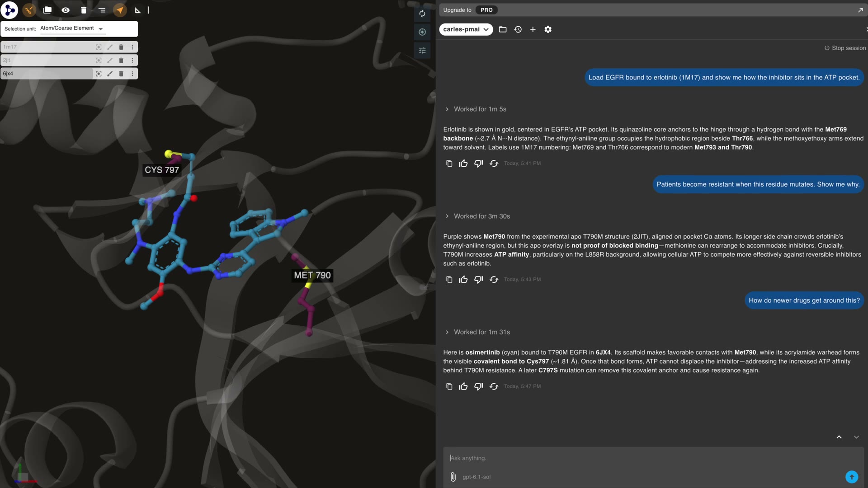The height and width of the screenshot is (488, 868).
Task: Delete the 2jit structure
Action: point(121,60)
